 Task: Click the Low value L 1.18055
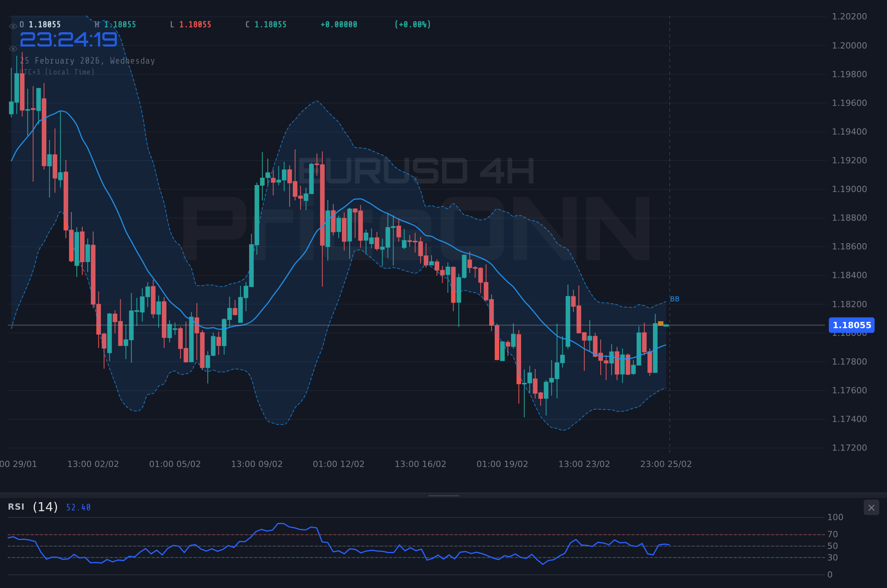pos(192,24)
